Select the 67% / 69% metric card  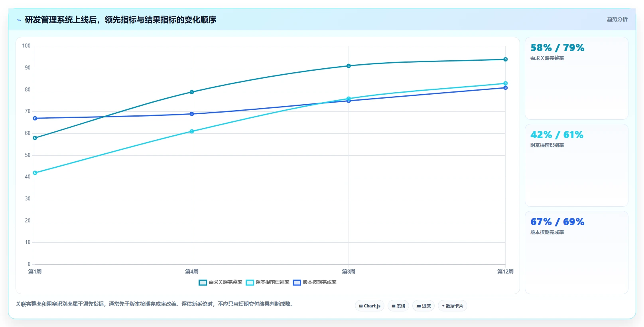(x=576, y=252)
